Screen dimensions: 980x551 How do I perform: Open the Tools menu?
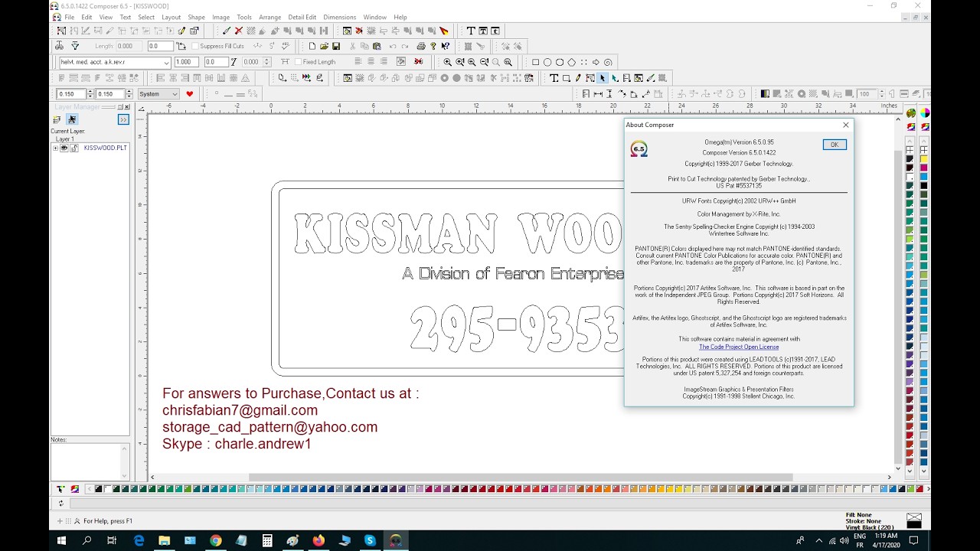tap(244, 17)
